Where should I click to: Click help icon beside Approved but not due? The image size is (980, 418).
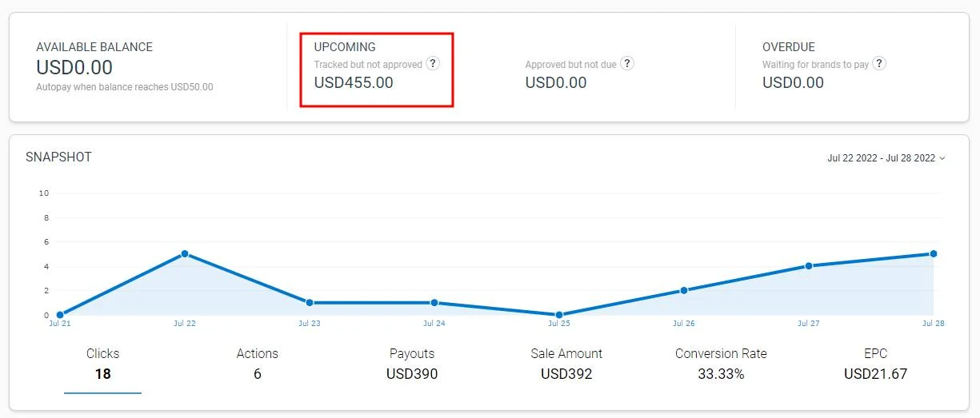pyautogui.click(x=627, y=64)
